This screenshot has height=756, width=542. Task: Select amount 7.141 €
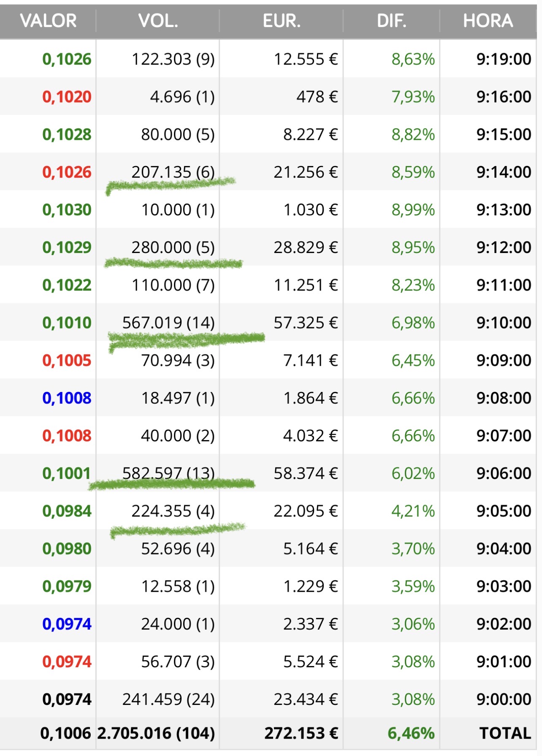(311, 360)
